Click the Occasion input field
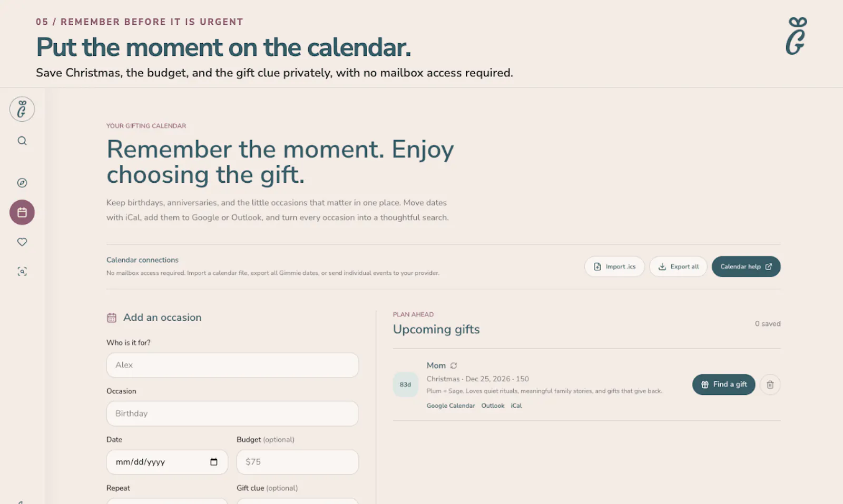 (x=232, y=413)
